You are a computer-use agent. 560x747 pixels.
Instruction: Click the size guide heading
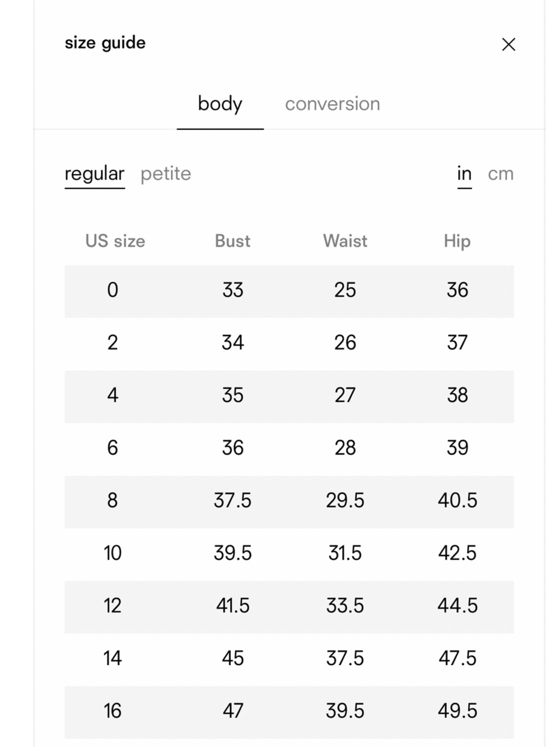tap(105, 43)
